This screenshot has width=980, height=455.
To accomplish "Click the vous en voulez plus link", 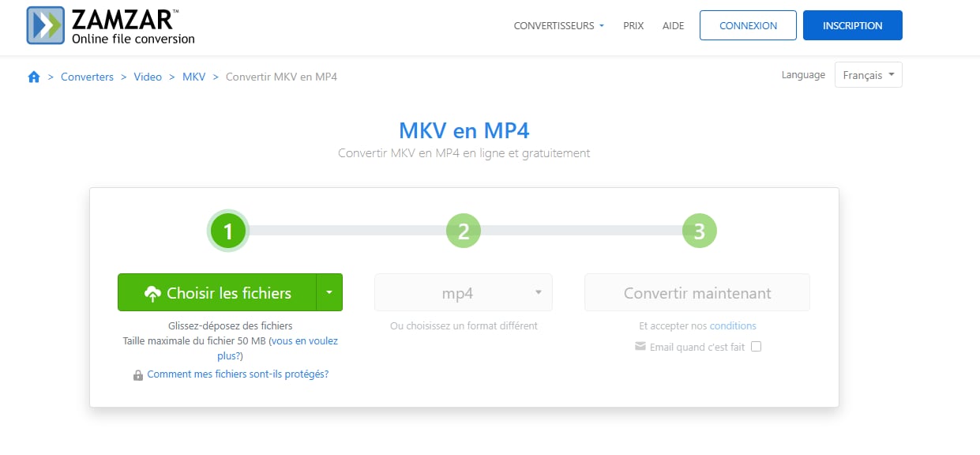I will (304, 341).
